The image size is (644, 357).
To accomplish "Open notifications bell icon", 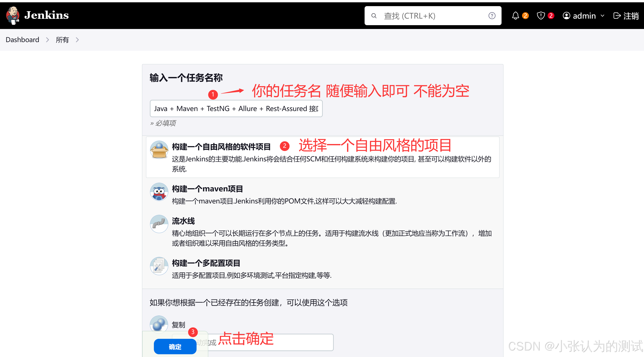I will point(515,16).
